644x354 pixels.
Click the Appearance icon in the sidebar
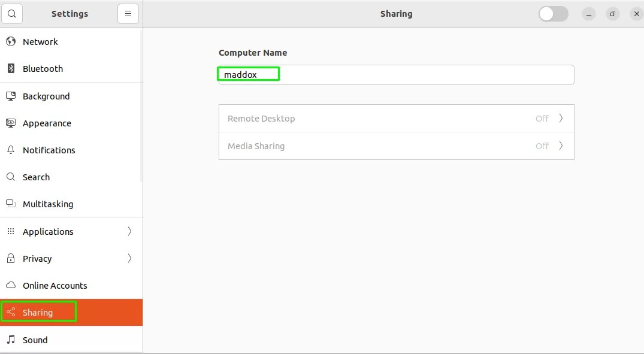pos(10,123)
